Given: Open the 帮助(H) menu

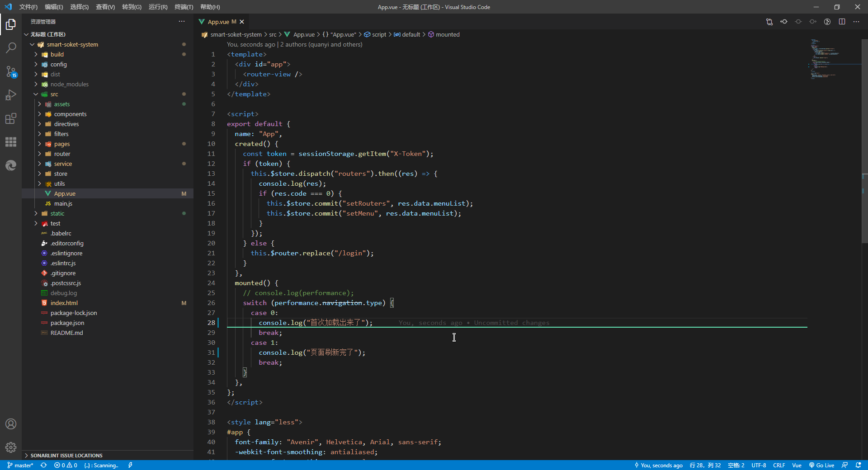Looking at the screenshot, I should click(x=210, y=7).
